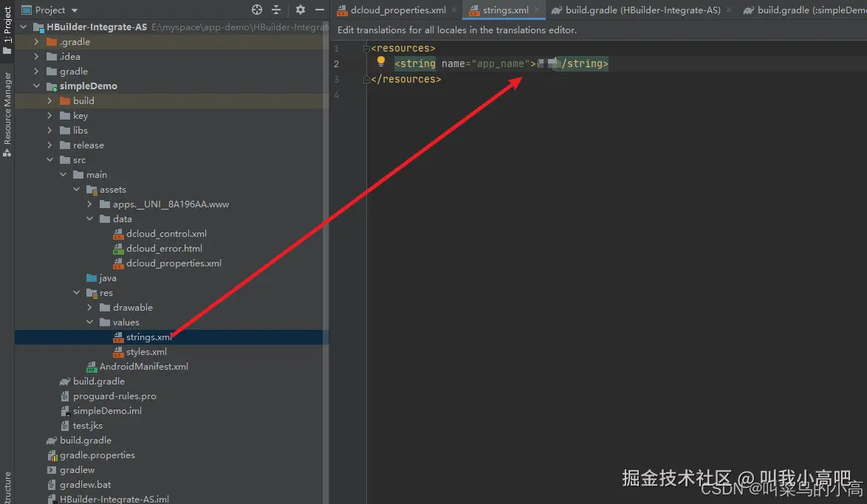Screen dimensions: 867x504
Task: Collapse the main folder
Action: click(63, 175)
